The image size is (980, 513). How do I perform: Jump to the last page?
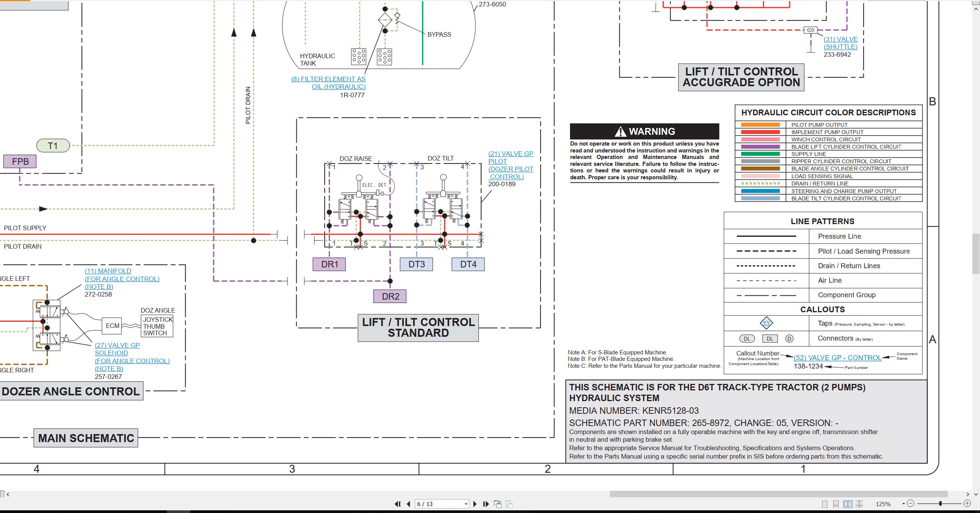pos(486,504)
